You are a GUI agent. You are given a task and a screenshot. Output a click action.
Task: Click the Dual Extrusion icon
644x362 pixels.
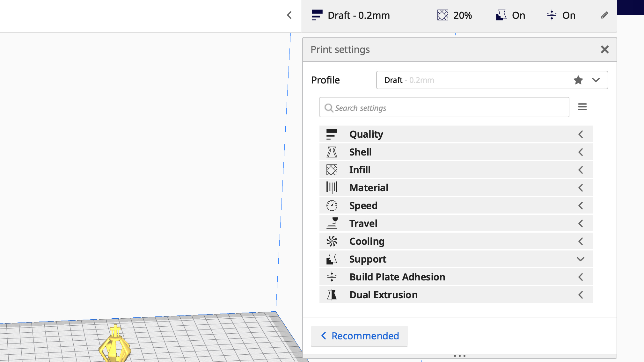click(332, 295)
